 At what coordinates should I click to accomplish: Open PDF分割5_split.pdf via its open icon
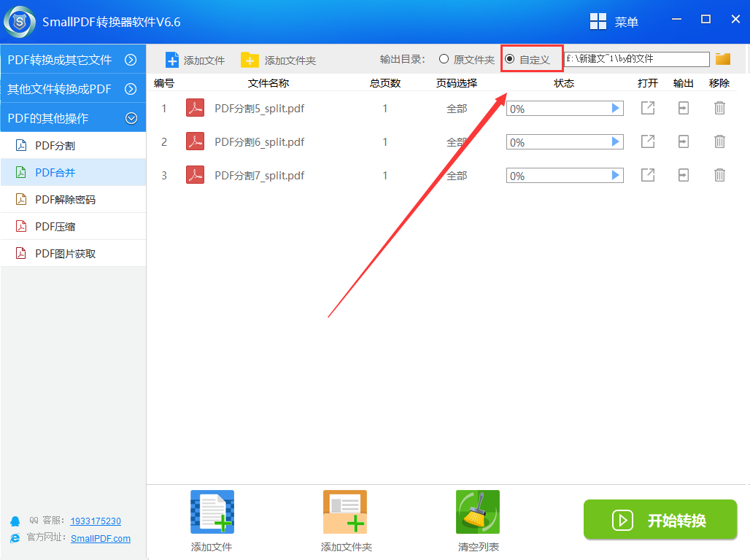click(x=648, y=108)
